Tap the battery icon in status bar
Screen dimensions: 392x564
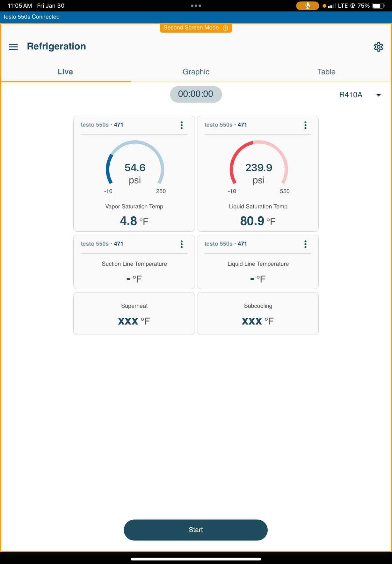tap(378, 6)
